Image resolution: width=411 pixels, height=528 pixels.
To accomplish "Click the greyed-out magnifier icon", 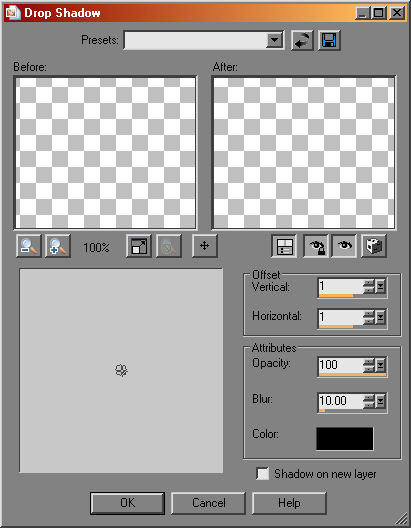I will click(169, 246).
